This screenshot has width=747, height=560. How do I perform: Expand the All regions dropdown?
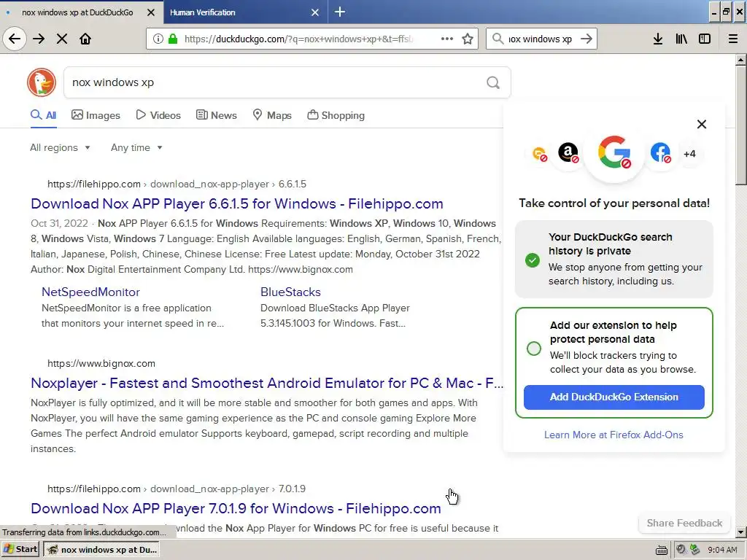click(60, 147)
